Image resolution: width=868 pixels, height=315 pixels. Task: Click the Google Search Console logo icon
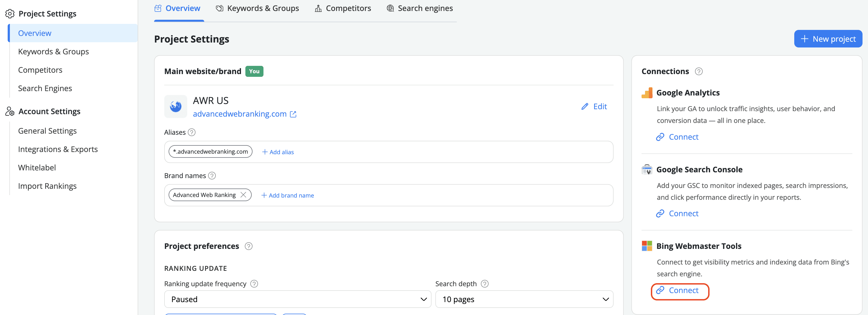click(647, 169)
